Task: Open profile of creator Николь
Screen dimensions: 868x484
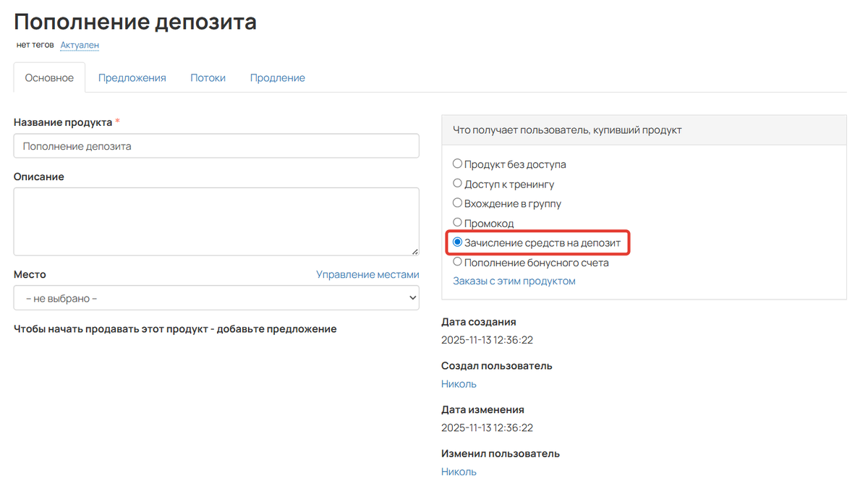Action: click(458, 383)
